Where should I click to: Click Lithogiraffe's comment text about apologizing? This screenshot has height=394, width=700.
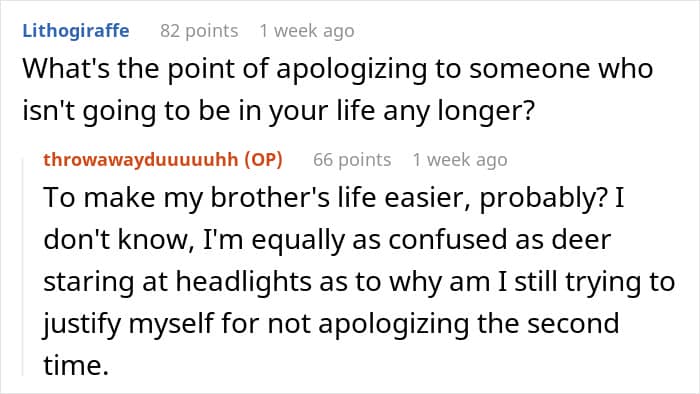(x=338, y=89)
